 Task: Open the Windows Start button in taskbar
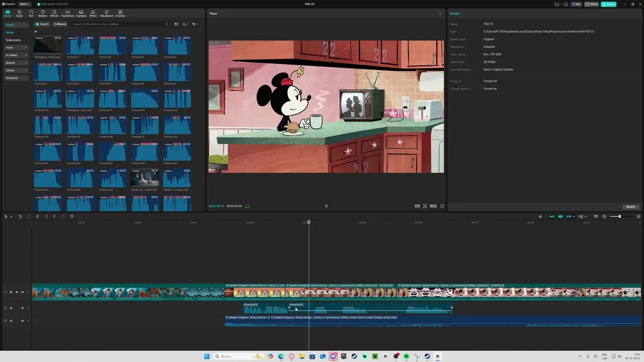pos(207,356)
